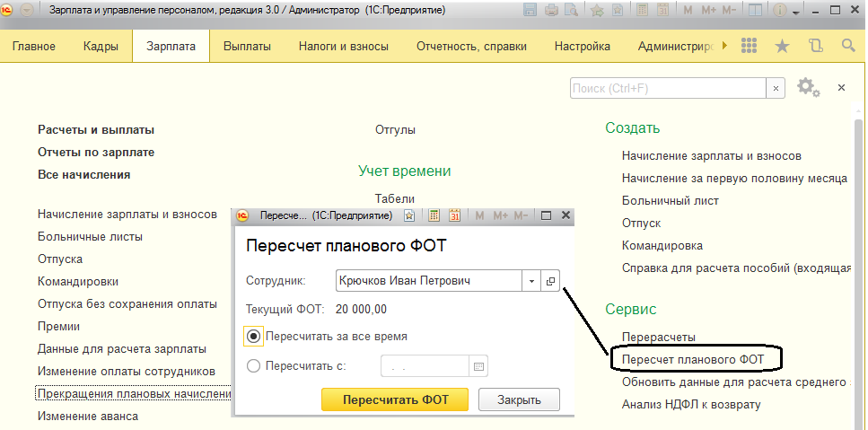
Task: Open Все начисления link
Action: [x=84, y=175]
